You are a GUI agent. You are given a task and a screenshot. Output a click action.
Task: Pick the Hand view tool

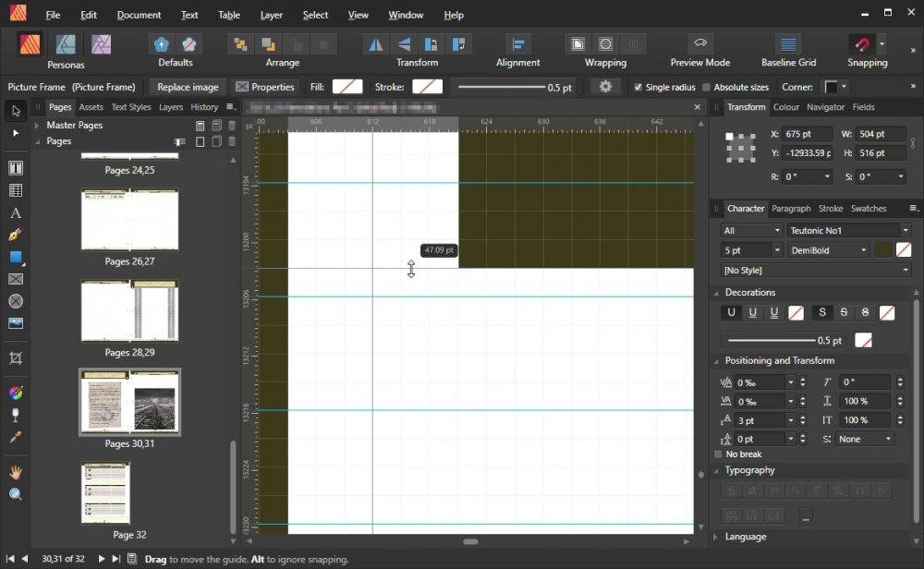pos(16,472)
